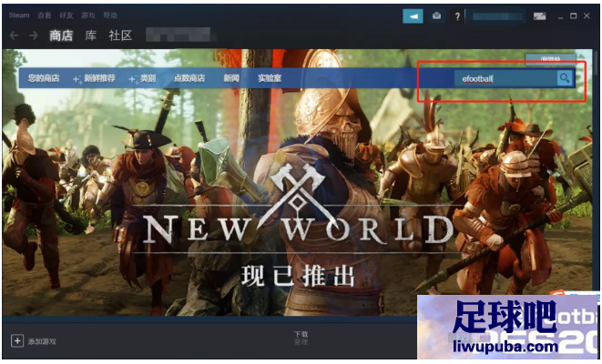Open the 库 tab

pos(90,35)
